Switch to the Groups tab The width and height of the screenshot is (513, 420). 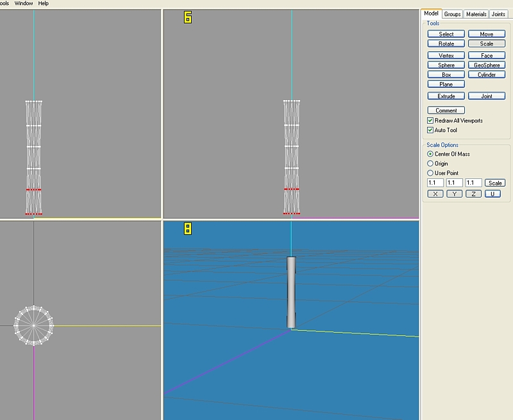pyautogui.click(x=453, y=14)
